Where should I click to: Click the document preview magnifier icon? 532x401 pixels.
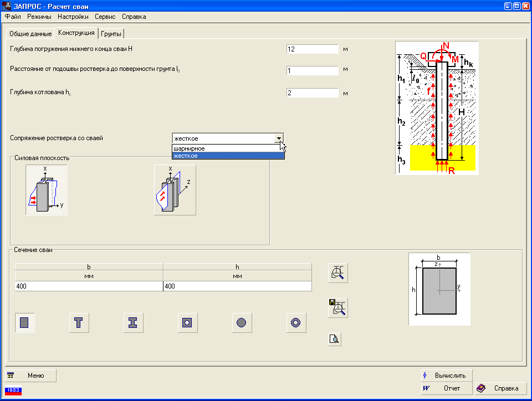point(335,340)
